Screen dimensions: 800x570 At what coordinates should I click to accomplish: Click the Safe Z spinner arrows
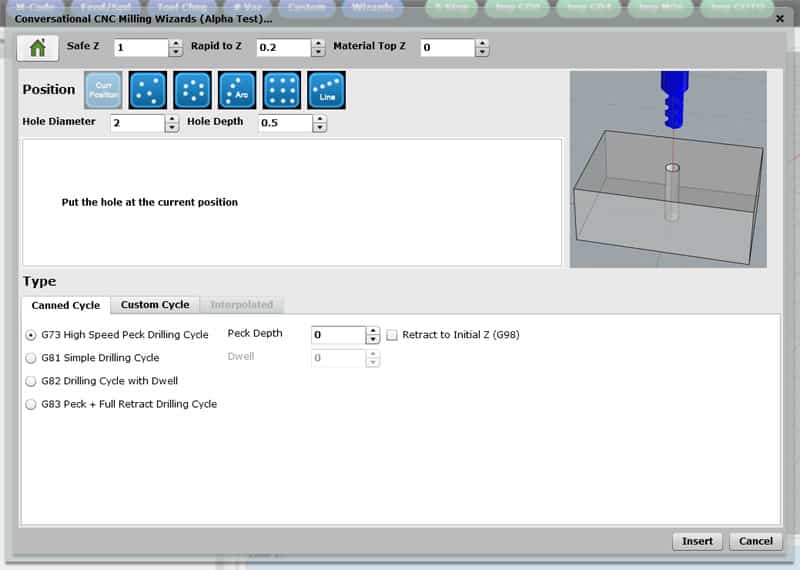[x=176, y=48]
